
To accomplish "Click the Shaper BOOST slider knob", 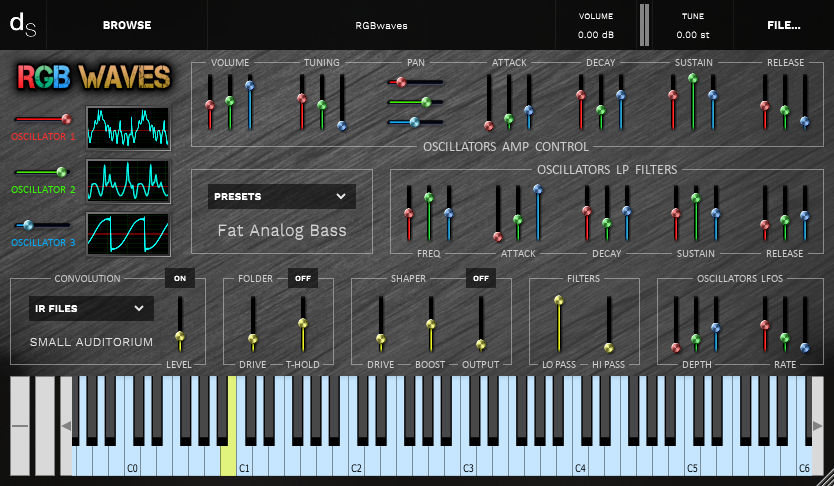I will (431, 324).
